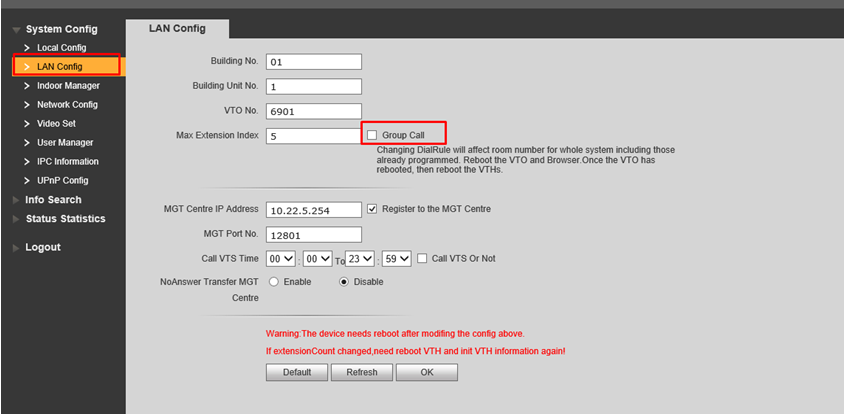The image size is (847, 419).
Task: Select IPC Information in sidebar
Action: tap(67, 162)
